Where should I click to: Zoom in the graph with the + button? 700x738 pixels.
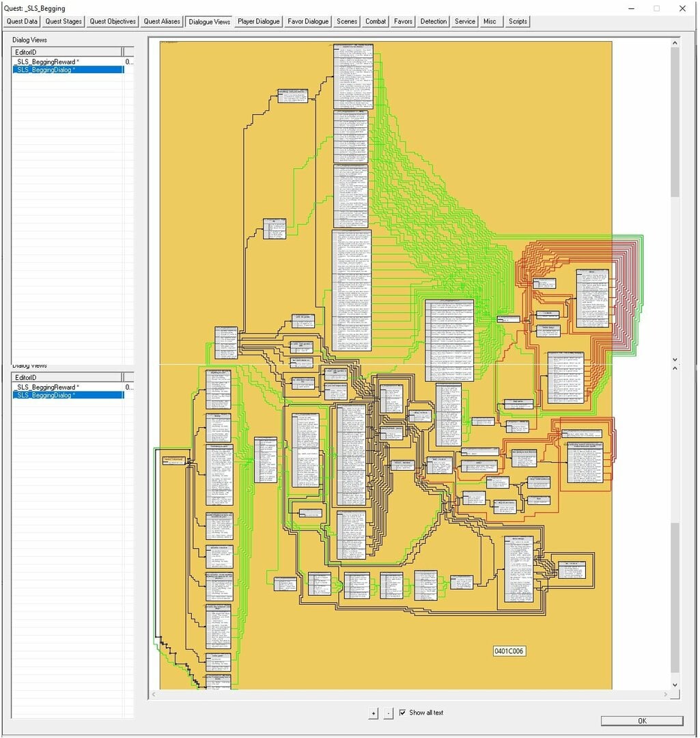(374, 713)
